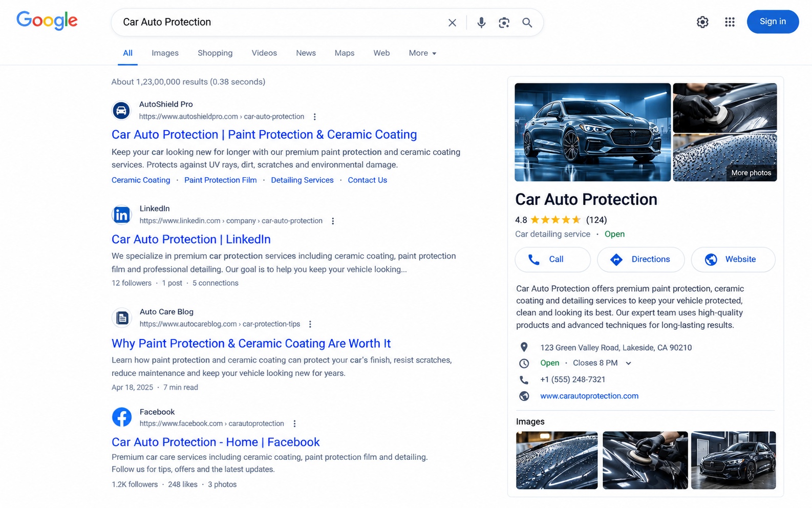Screen dimensions: 812x508
Task: Open the settings gear
Action: 702,22
